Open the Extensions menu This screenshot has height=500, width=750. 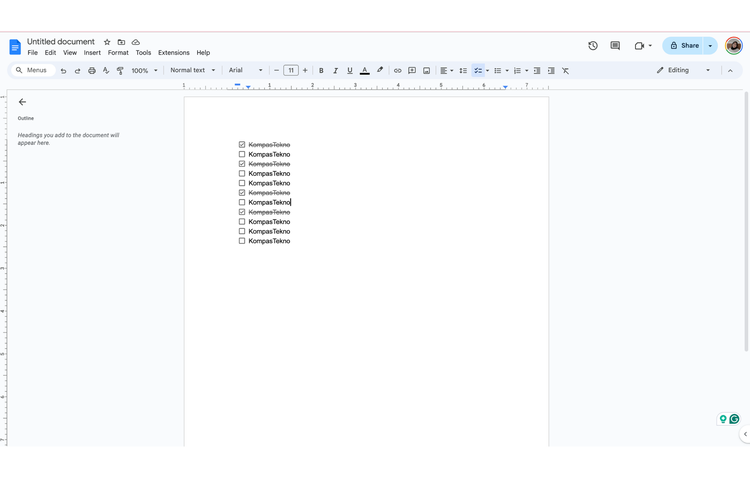click(x=173, y=53)
